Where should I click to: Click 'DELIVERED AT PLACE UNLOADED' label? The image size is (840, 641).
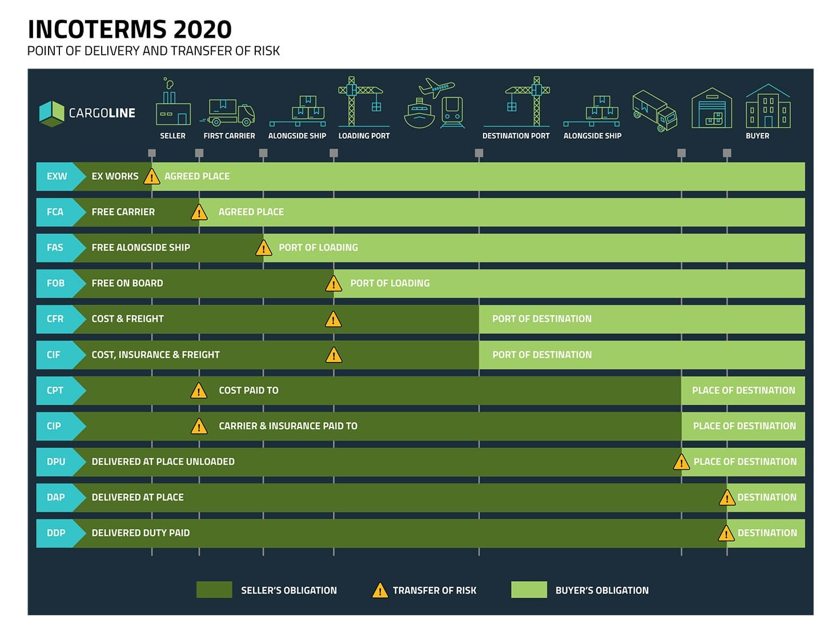[163, 462]
